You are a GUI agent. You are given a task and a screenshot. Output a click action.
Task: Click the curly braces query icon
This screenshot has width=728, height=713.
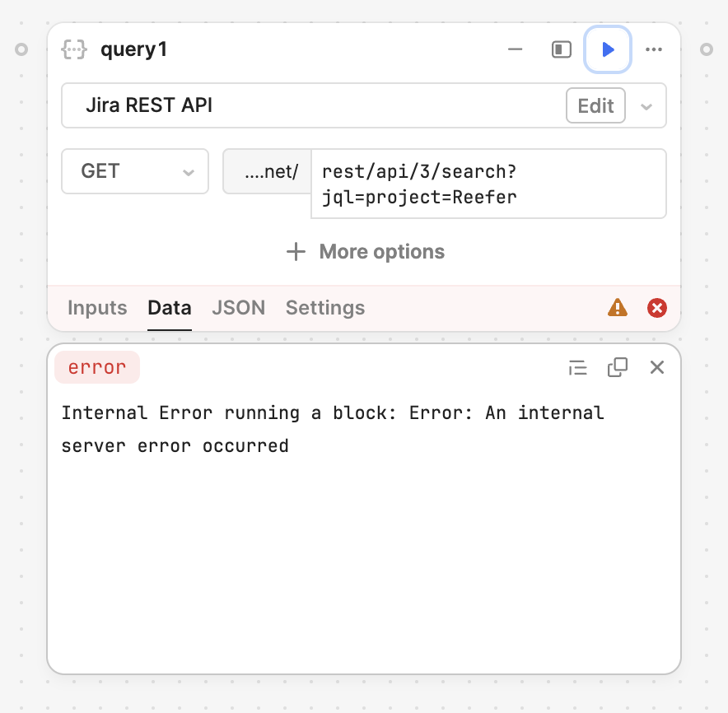click(74, 49)
